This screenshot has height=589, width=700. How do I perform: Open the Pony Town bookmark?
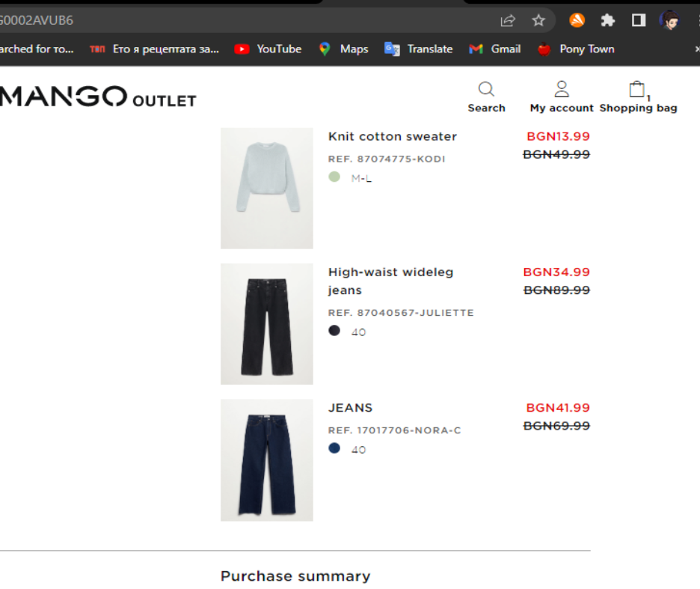(576, 49)
